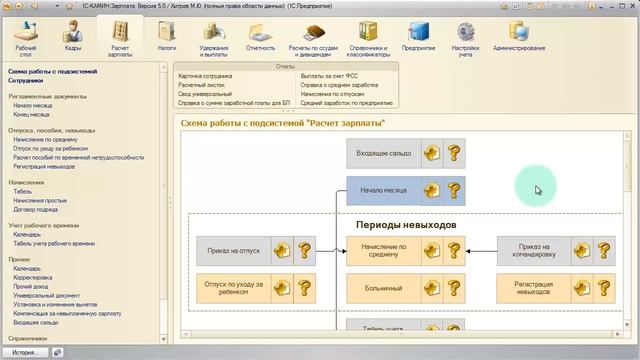
Task: Create new Отпуск по уходу за ребенком icon
Action: coord(282,288)
